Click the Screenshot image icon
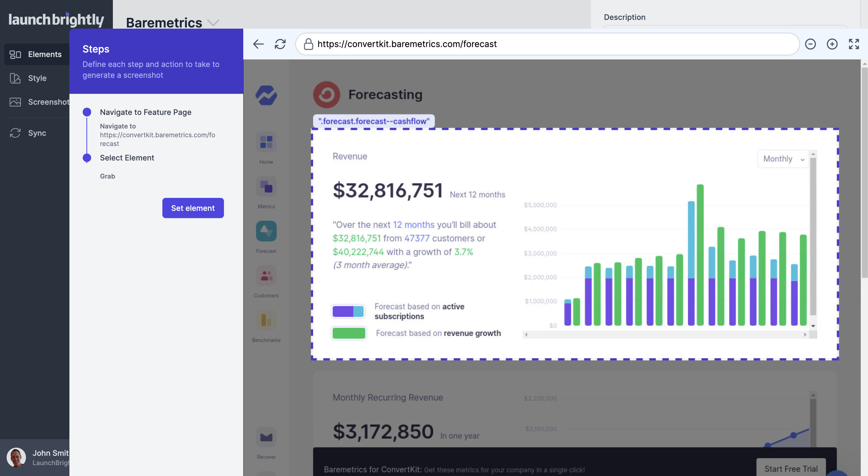This screenshot has height=476, width=868. click(15, 102)
